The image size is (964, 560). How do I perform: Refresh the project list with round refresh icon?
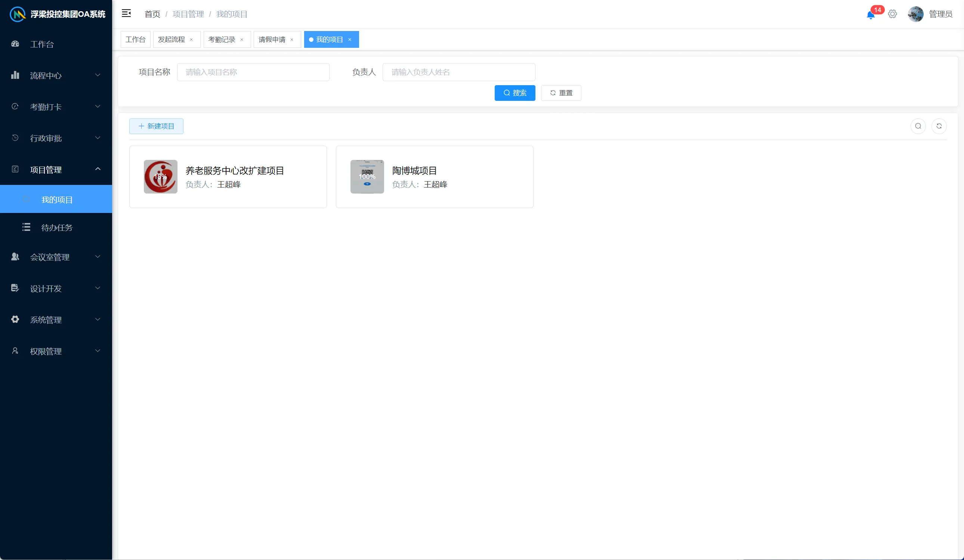939,126
